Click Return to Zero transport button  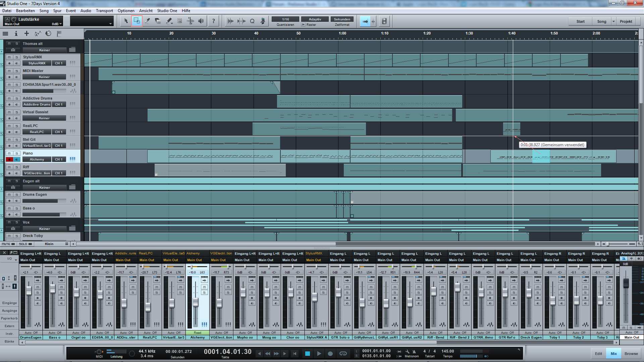[x=294, y=353]
